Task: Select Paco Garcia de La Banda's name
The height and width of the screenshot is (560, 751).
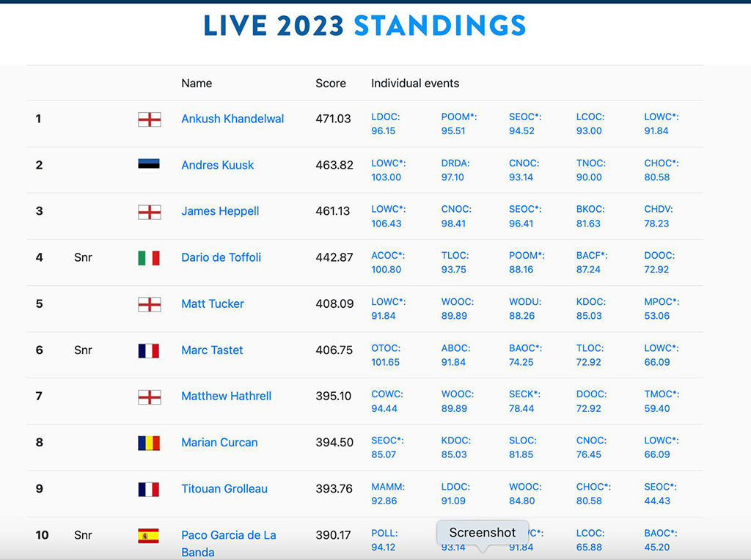Action: coord(229,543)
